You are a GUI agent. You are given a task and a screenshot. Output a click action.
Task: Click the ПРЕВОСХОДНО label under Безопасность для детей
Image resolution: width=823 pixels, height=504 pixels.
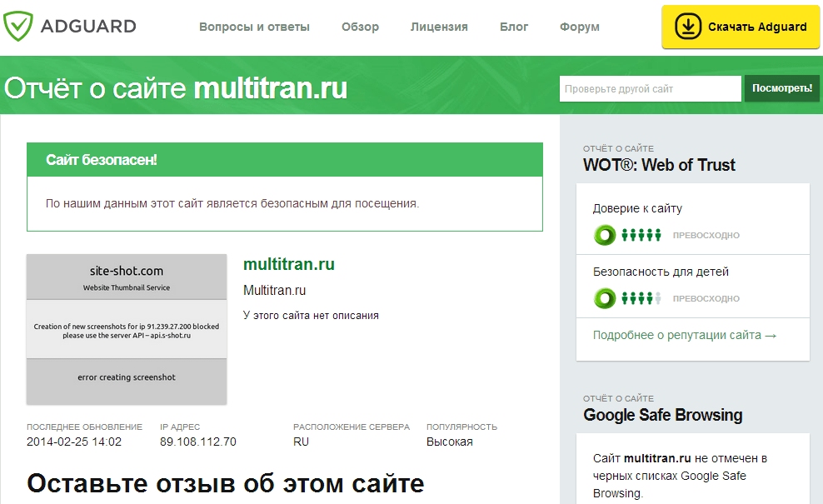click(x=706, y=298)
